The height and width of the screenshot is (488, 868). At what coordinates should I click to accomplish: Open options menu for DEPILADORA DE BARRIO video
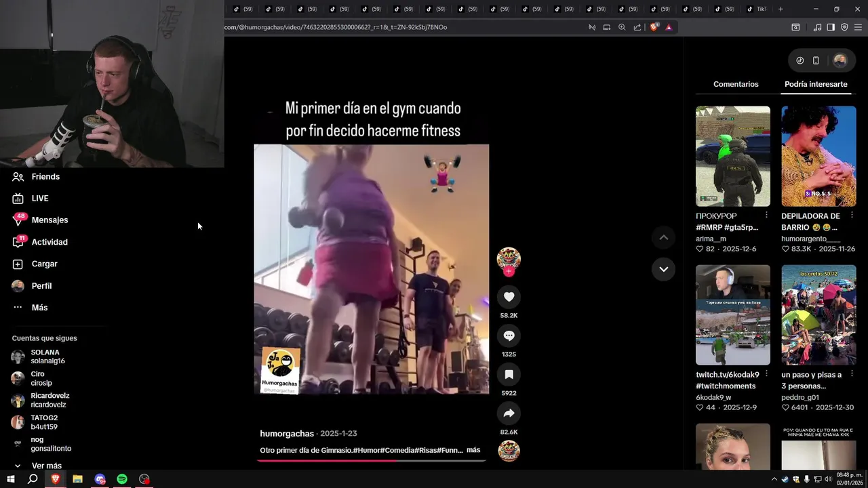pyautogui.click(x=852, y=216)
